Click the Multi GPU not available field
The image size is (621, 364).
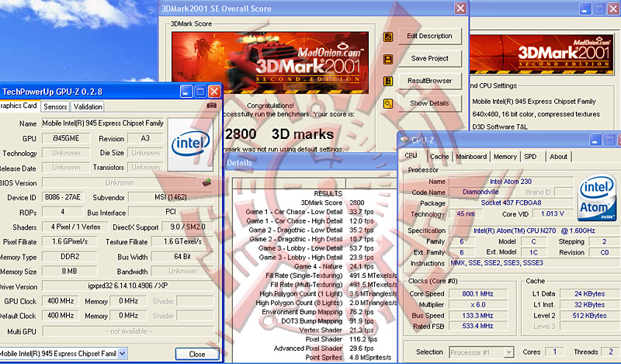coord(128,331)
